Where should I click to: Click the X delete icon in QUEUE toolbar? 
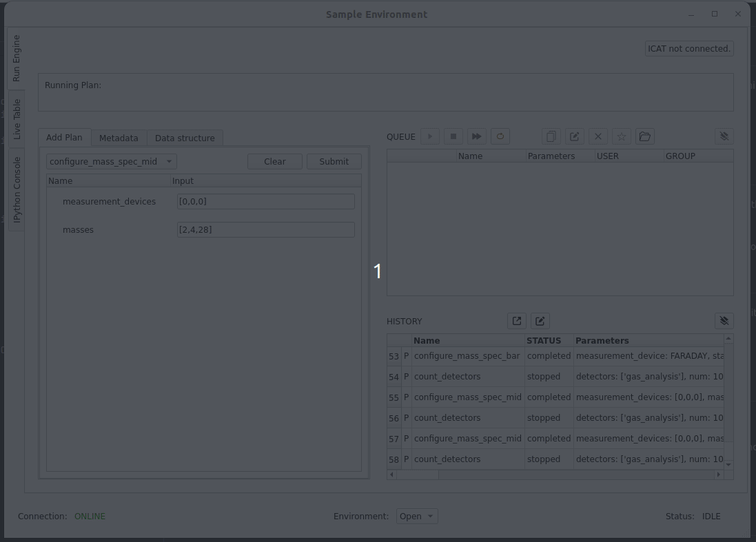(x=598, y=136)
